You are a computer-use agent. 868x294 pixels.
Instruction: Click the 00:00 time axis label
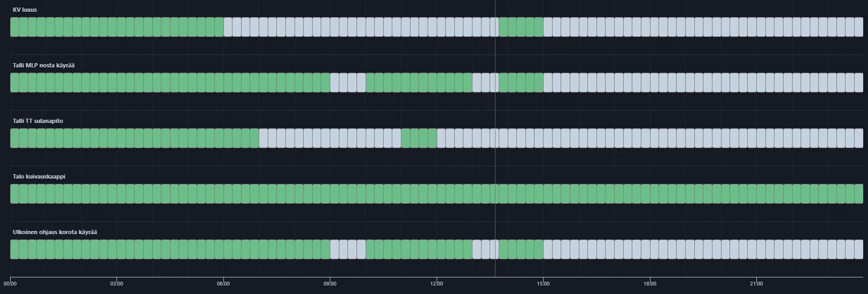pos(10,283)
